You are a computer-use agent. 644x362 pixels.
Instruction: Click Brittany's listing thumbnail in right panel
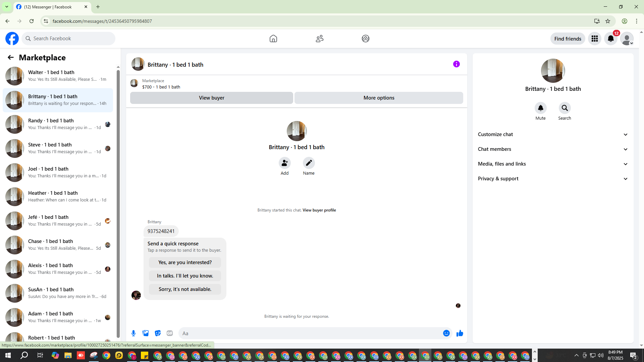[x=553, y=71]
